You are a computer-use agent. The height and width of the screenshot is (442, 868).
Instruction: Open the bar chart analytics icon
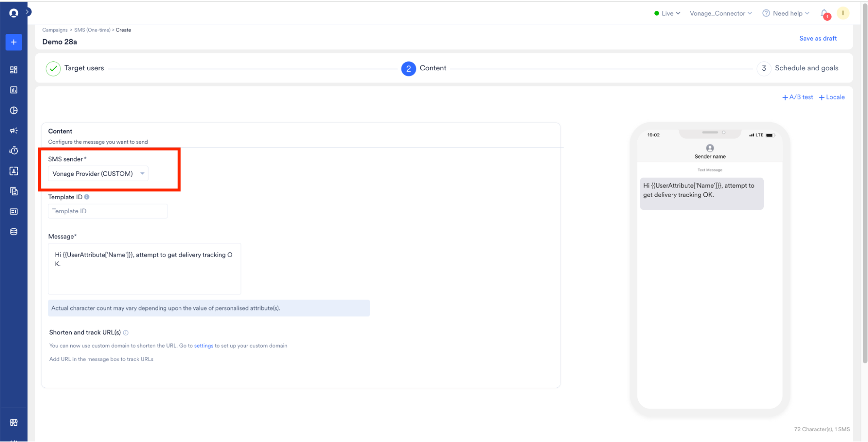pos(14,90)
